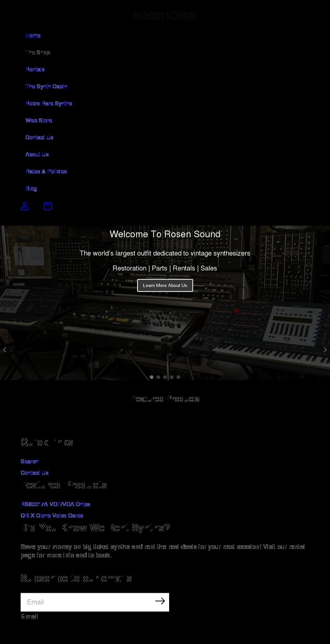Open The Shop menu item
The image size is (330, 644).
[x=38, y=52]
